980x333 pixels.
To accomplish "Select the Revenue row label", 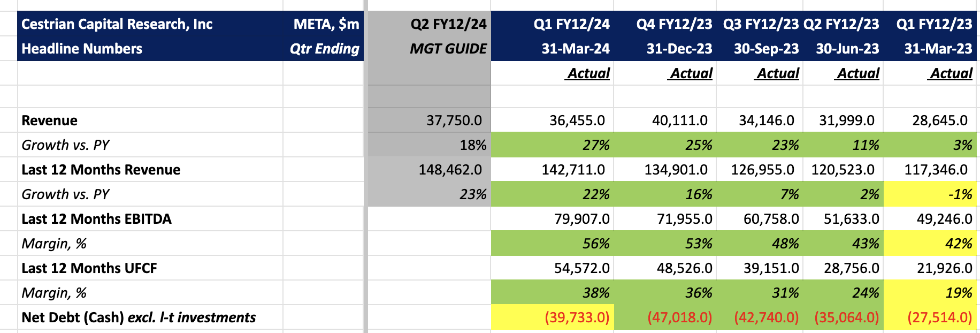I will (x=50, y=120).
